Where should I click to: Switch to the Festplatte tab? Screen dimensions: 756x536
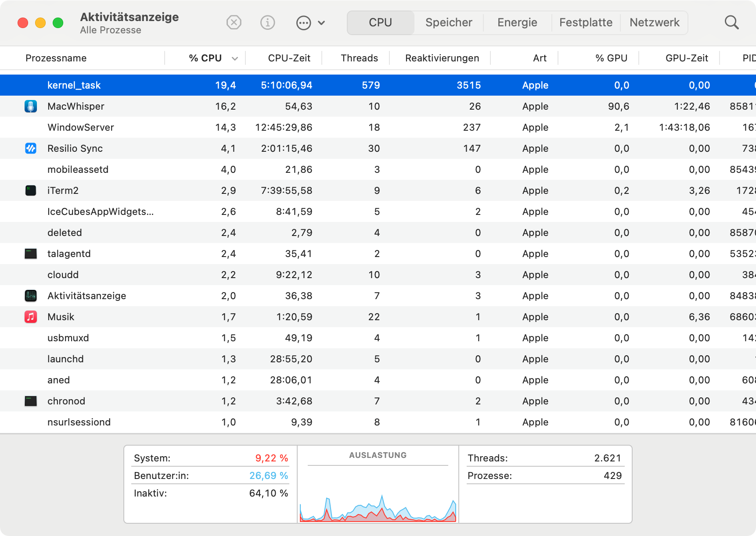[x=586, y=22]
